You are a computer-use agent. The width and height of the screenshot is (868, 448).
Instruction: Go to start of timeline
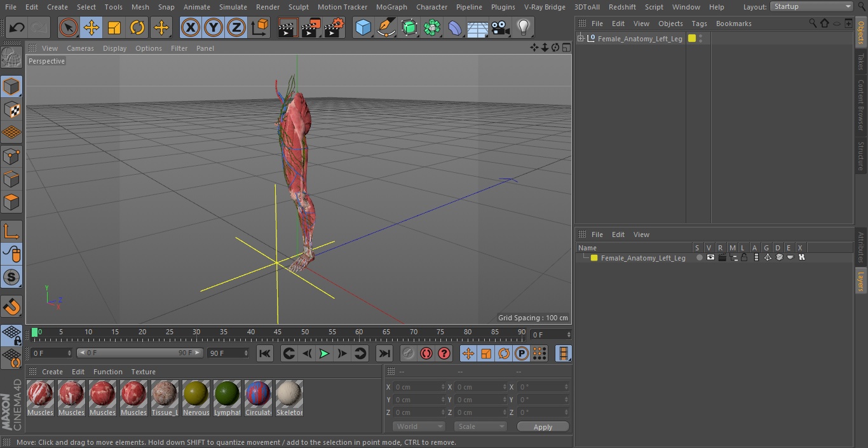265,353
